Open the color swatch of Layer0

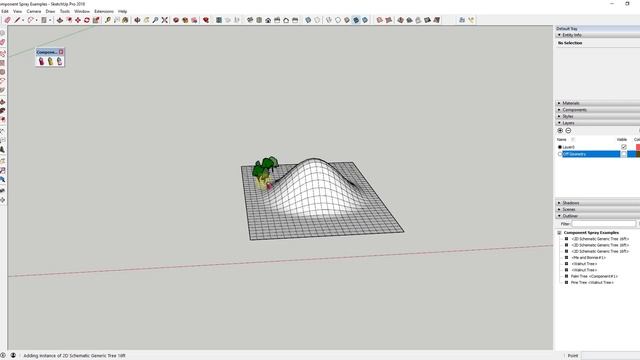pos(638,147)
